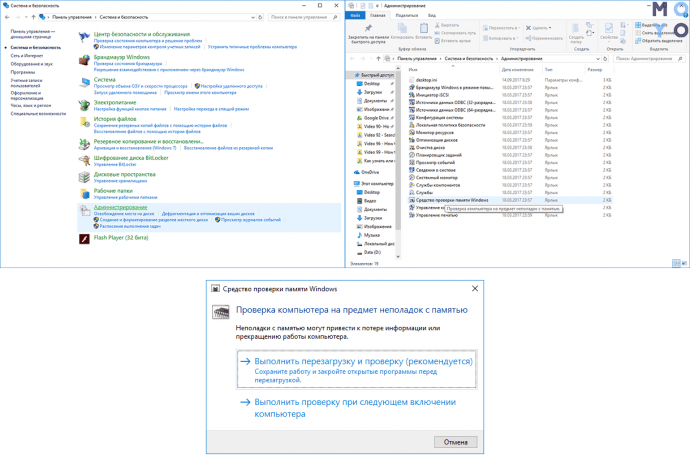Select the Службы shortcut
Viewport: 690px width, 466px height.
pyautogui.click(x=421, y=193)
